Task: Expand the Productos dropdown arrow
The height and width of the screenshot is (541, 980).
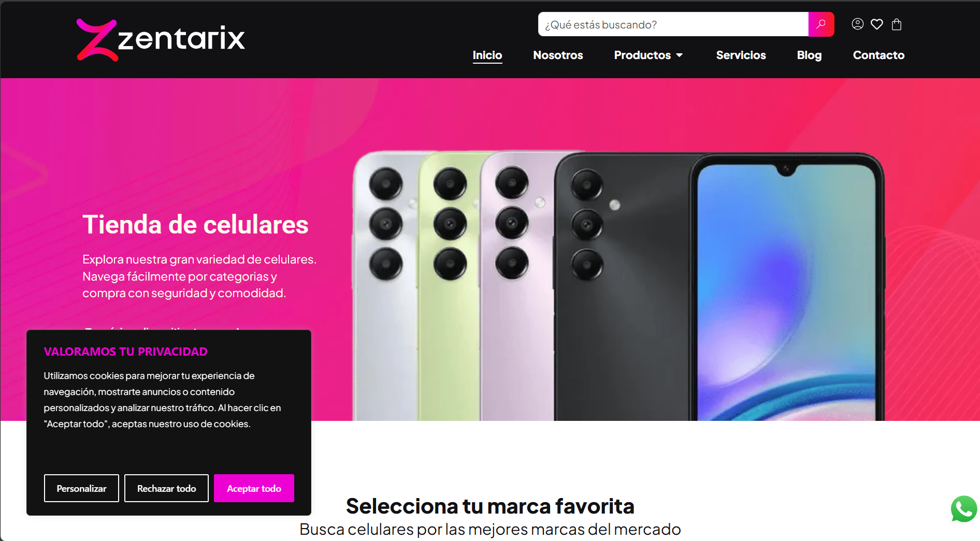Action: coord(680,55)
